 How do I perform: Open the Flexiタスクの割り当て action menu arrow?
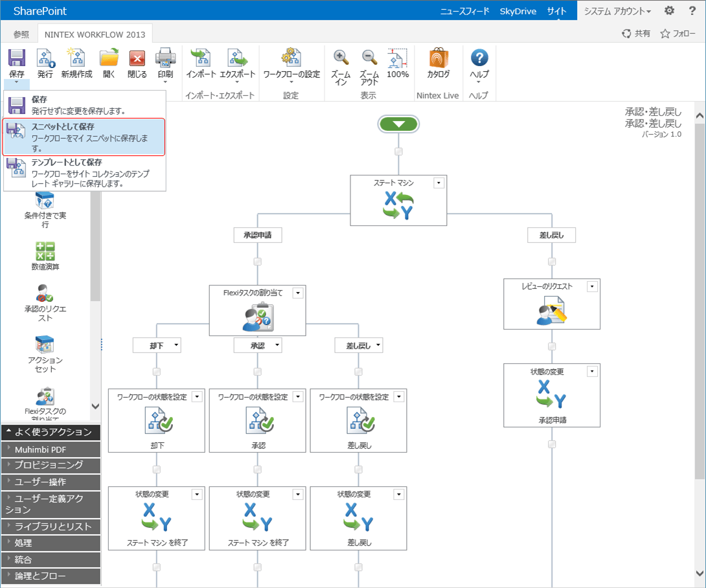click(297, 293)
